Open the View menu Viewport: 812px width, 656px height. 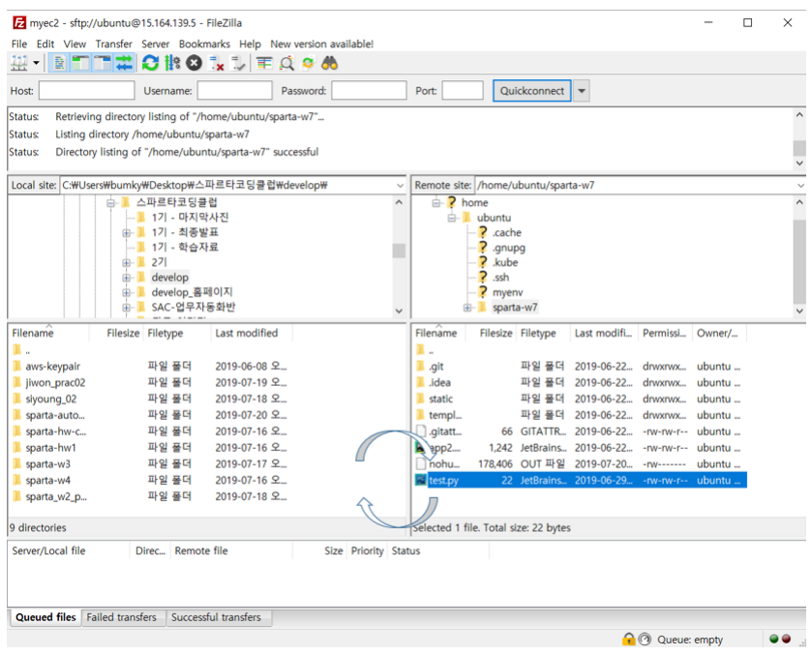coord(75,44)
